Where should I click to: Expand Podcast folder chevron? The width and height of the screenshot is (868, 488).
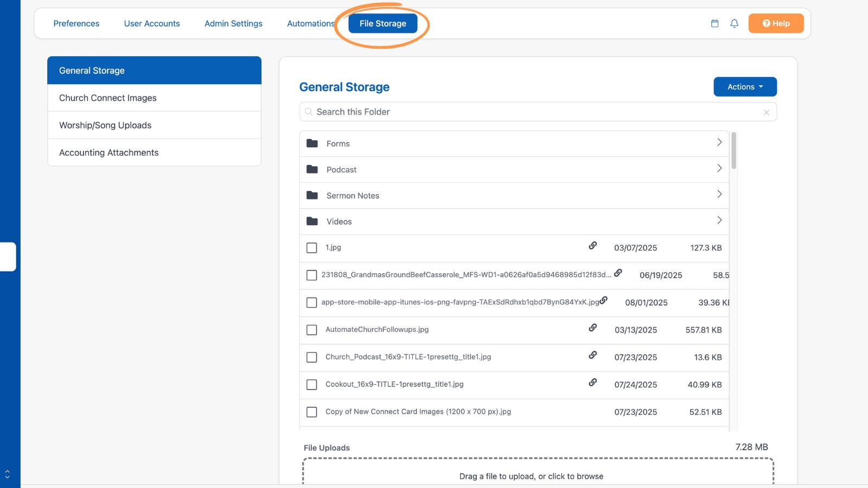[x=719, y=168]
